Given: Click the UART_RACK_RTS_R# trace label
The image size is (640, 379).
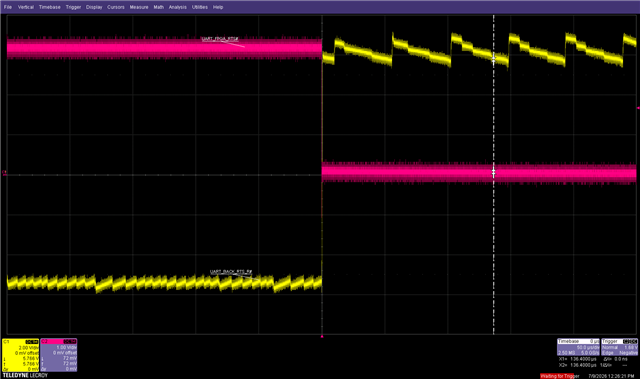Looking at the screenshot, I should pyautogui.click(x=231, y=272).
